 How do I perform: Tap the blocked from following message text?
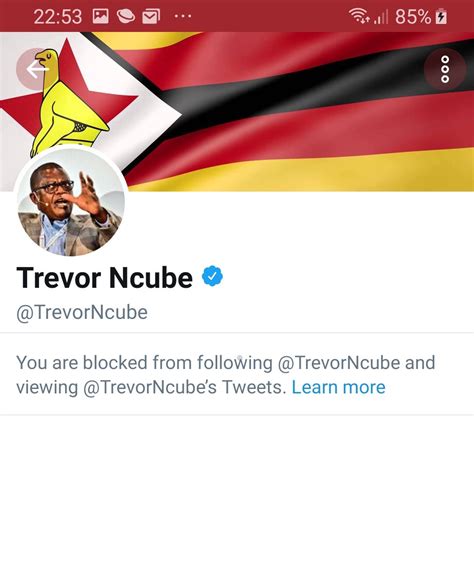(226, 375)
